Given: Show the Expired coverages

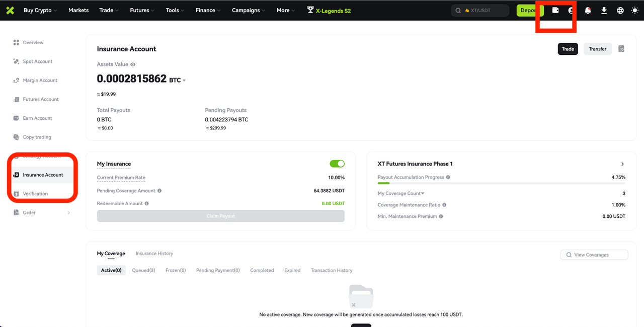Looking at the screenshot, I should click(x=292, y=270).
